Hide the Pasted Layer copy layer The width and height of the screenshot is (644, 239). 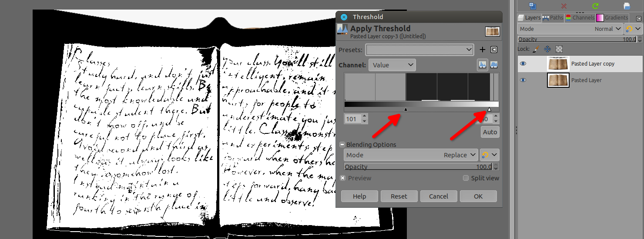[x=523, y=64]
